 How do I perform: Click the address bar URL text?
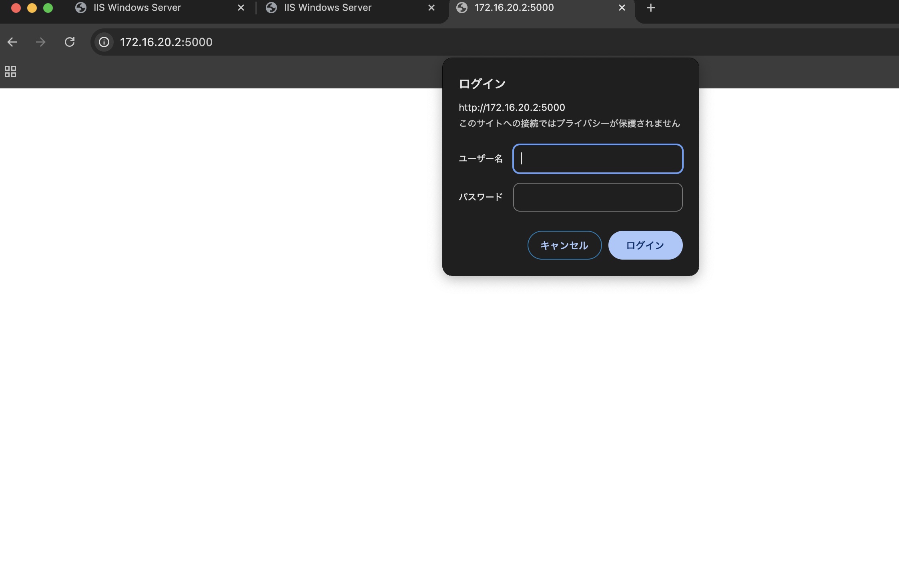[166, 42]
